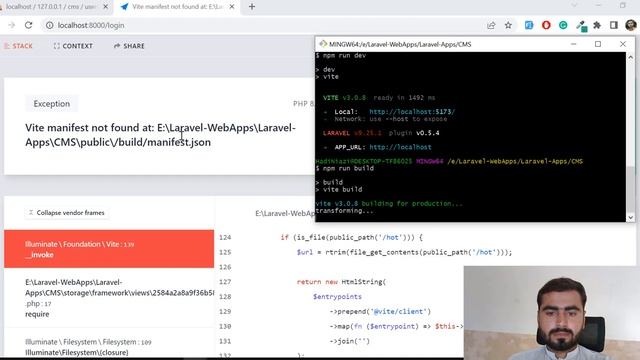The width and height of the screenshot is (640, 360).
Task: Minimize the MINGW64 terminal window
Action: pos(573,44)
